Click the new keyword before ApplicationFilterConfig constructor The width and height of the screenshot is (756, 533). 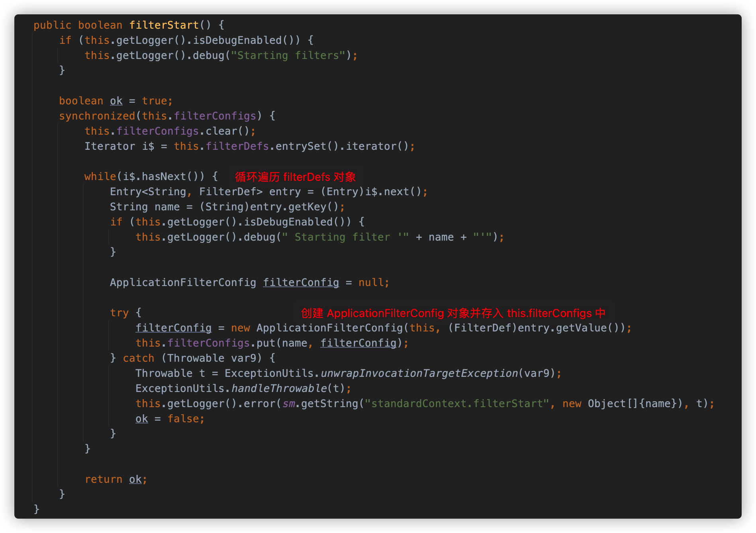[240, 328]
